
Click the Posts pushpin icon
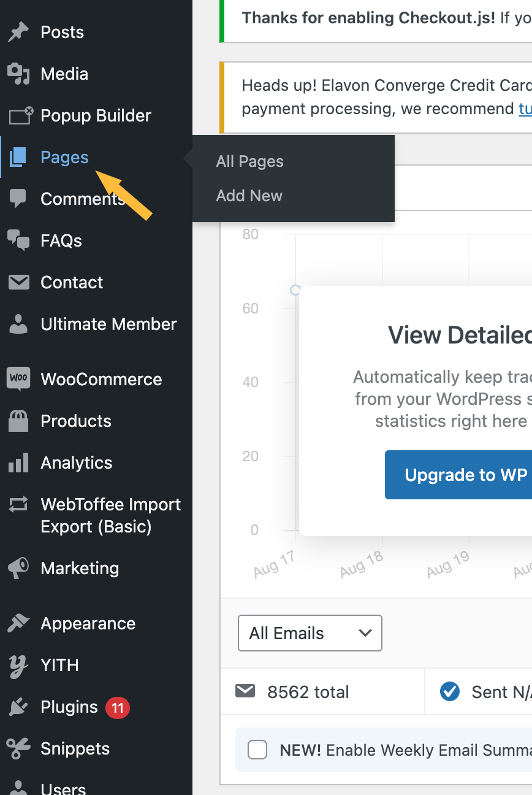(18, 33)
